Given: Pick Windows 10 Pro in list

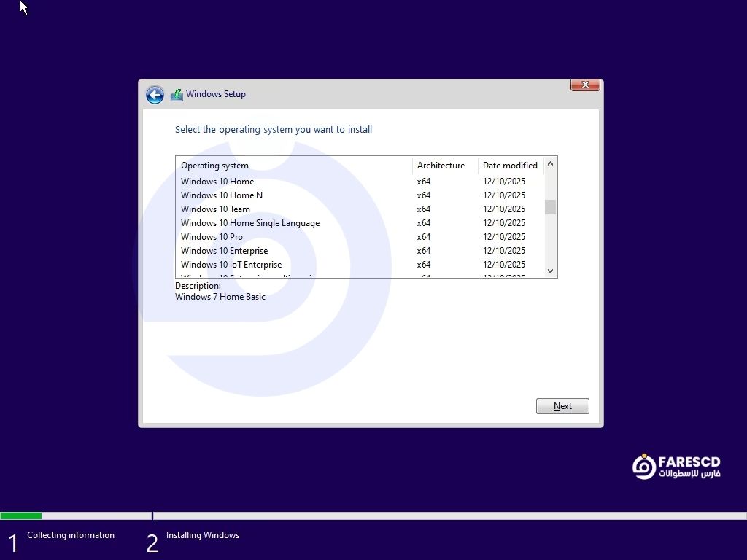Looking at the screenshot, I should (x=212, y=237).
